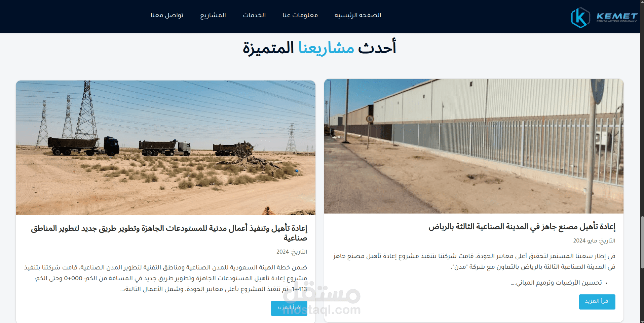Click the mostaql.com watermark text
Viewport: 644px width, 323px height.
click(322, 310)
